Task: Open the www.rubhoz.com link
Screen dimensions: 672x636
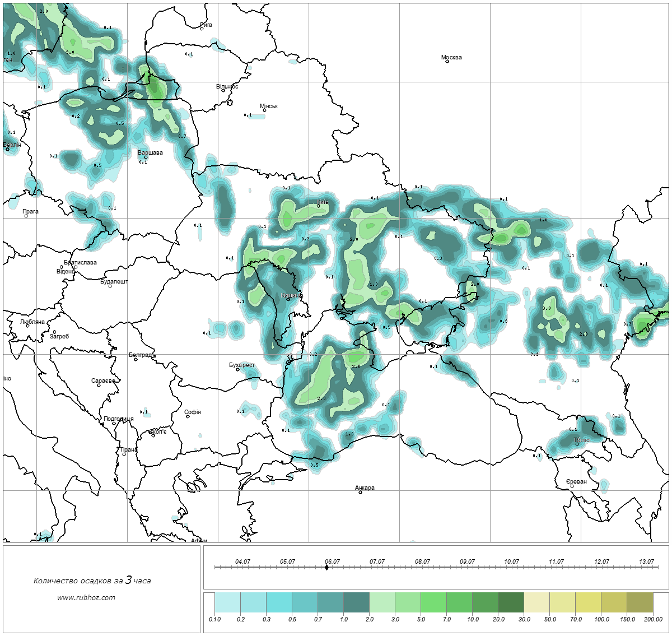Action: pyautogui.click(x=86, y=597)
